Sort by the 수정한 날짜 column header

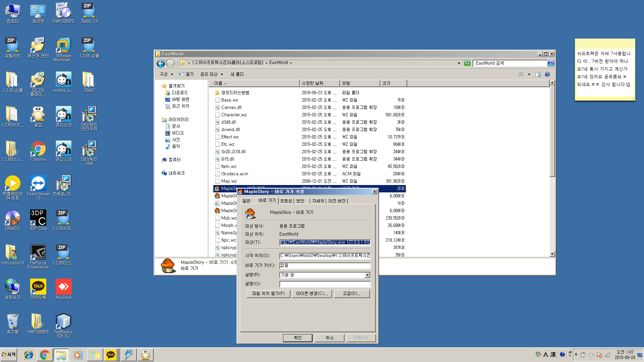pyautogui.click(x=319, y=83)
